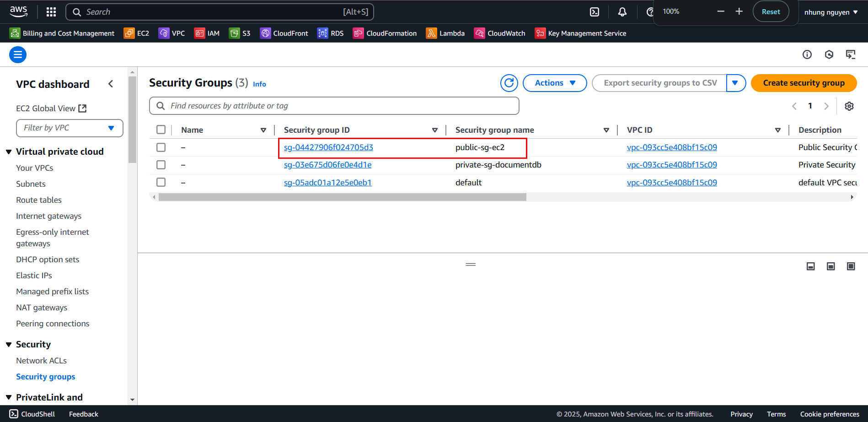Open Billing and Cost Management shortcut
868x422 pixels.
[62, 33]
